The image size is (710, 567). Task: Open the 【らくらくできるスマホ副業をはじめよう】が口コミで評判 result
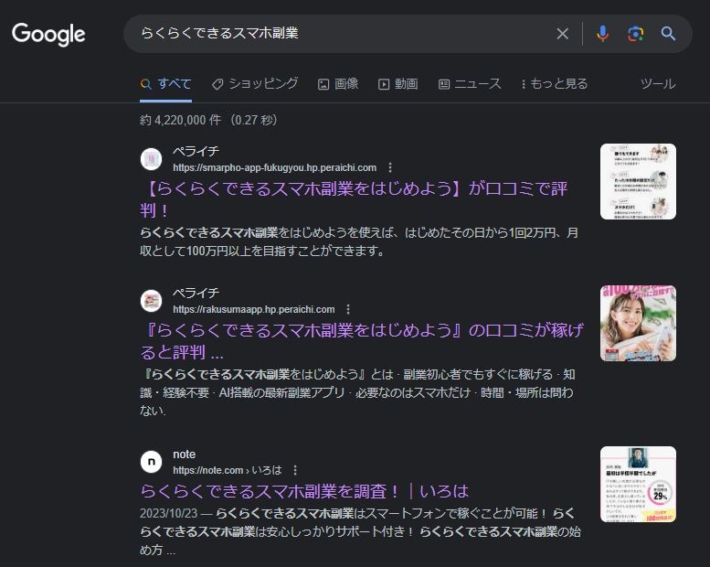click(354, 199)
